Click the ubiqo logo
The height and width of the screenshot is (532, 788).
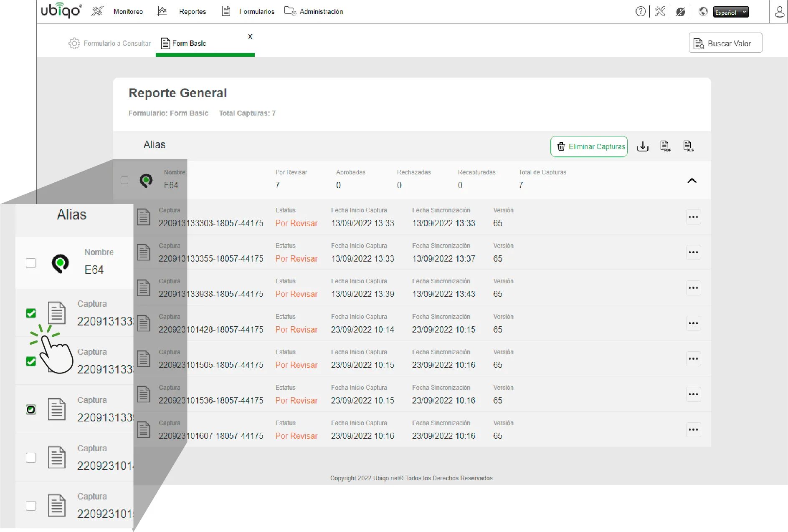point(61,11)
